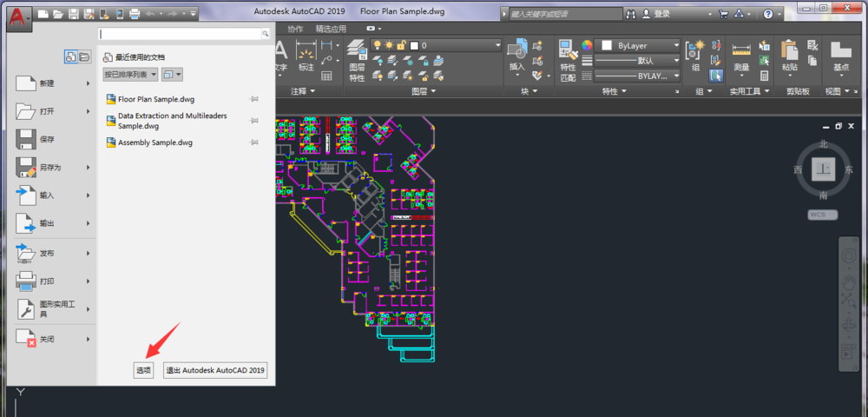This screenshot has height=417, width=868.
Task: Expand the Save As (另存为) submenu arrow
Action: click(x=89, y=167)
